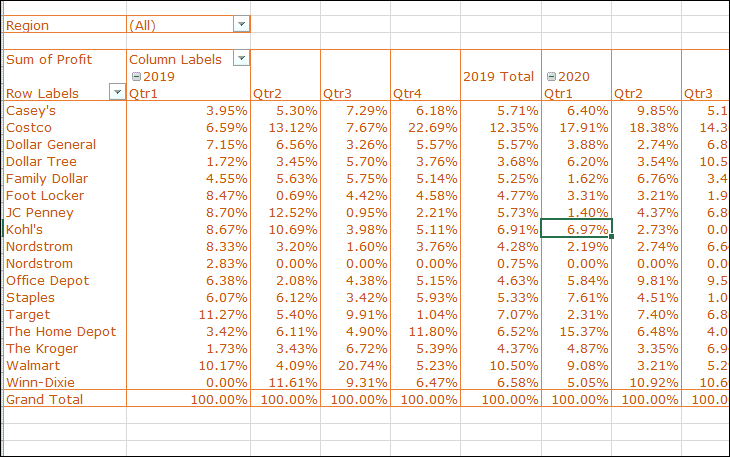Select the Office Depot row label
The width and height of the screenshot is (730, 457).
pos(65,281)
